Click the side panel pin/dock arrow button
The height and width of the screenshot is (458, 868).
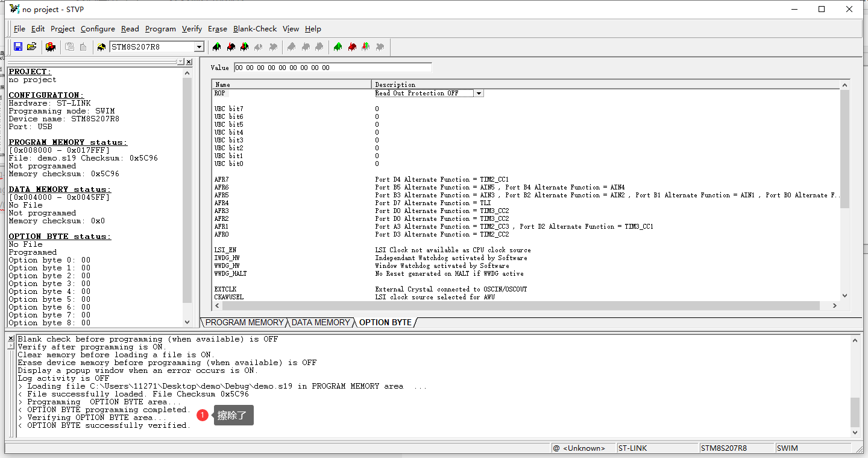coord(180,62)
